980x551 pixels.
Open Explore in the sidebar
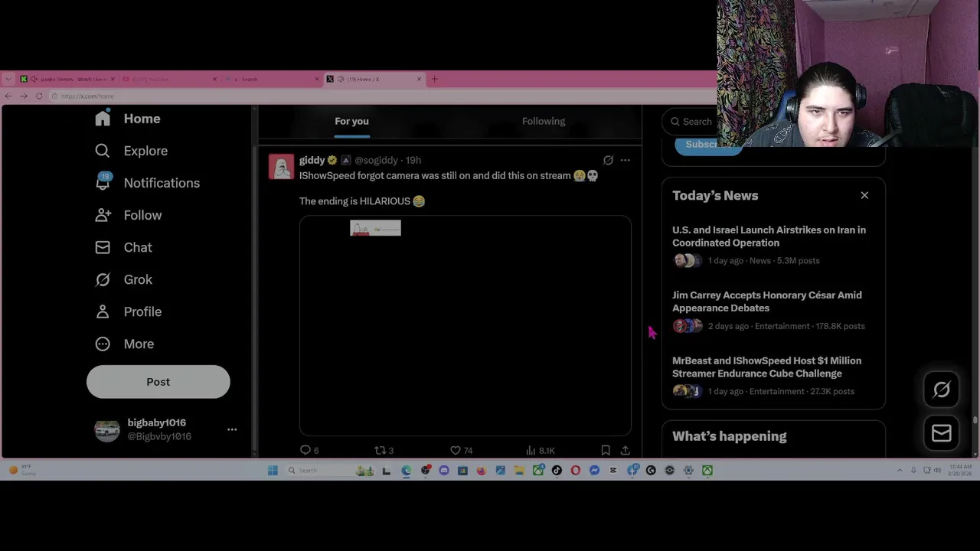pyautogui.click(x=131, y=151)
